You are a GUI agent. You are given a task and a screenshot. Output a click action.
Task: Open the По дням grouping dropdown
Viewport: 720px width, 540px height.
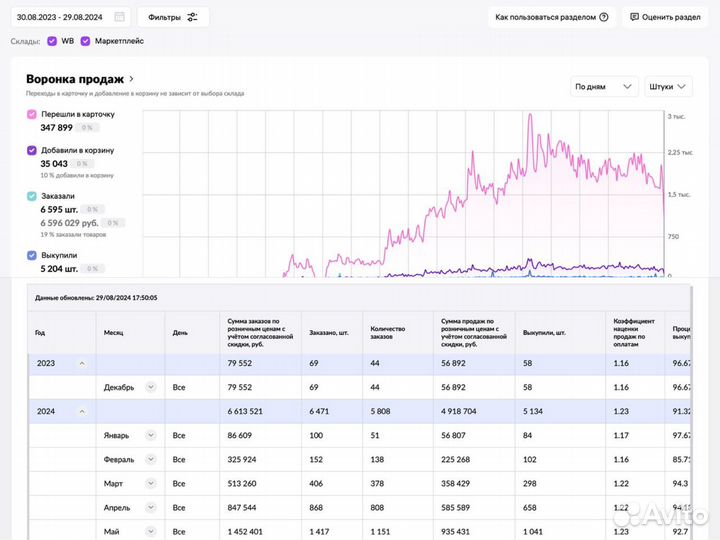click(x=604, y=87)
